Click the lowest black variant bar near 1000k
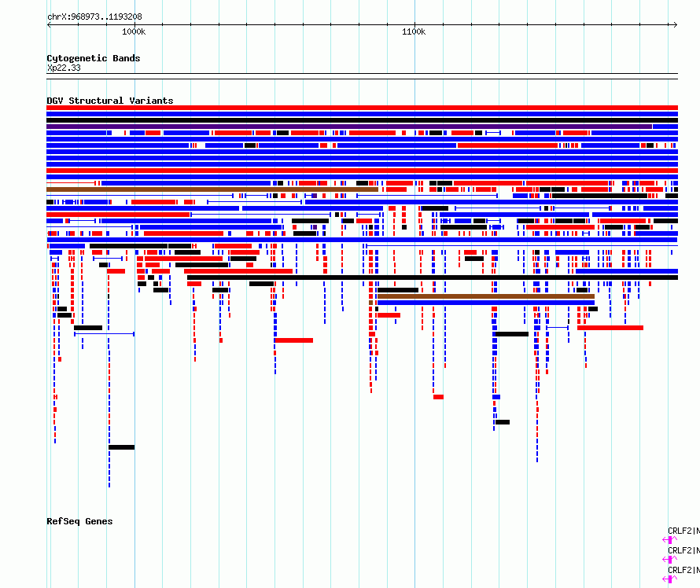 121,447
